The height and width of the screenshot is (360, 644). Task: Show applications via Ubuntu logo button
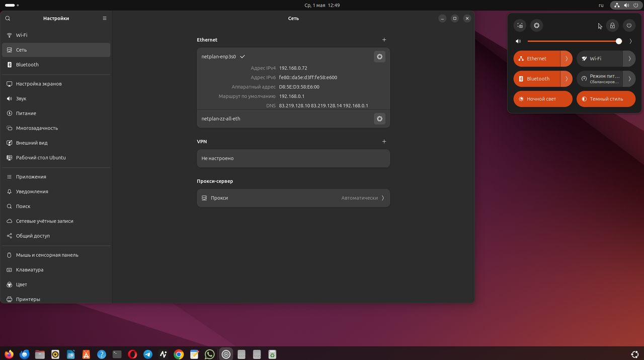pos(634,354)
